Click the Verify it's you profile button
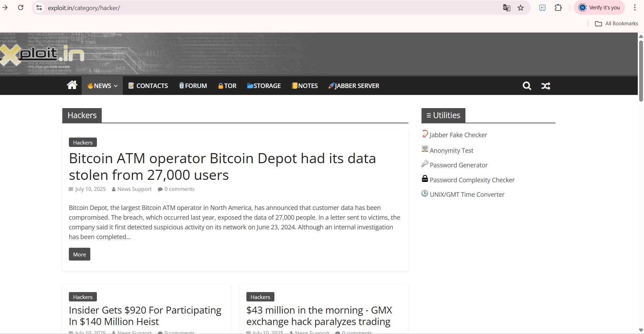This screenshot has width=644, height=334. (599, 8)
